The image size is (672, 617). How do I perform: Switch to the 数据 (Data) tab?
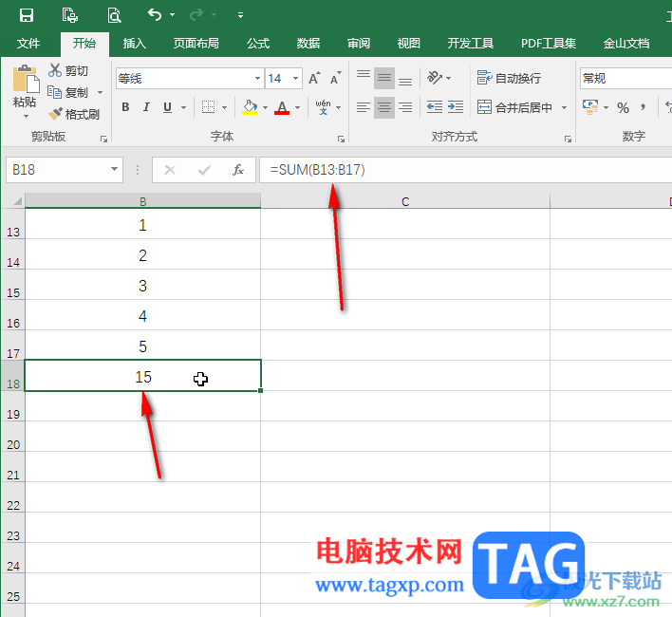click(308, 44)
